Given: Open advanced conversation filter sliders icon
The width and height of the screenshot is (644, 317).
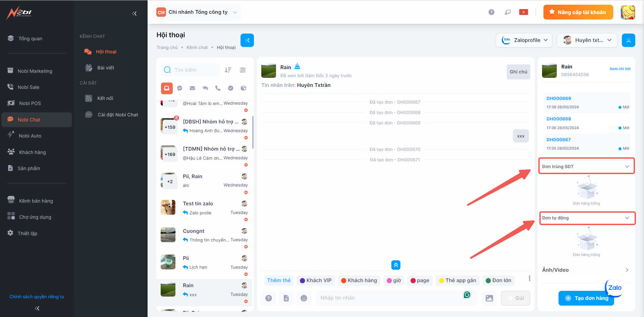Looking at the screenshot, I should [243, 70].
